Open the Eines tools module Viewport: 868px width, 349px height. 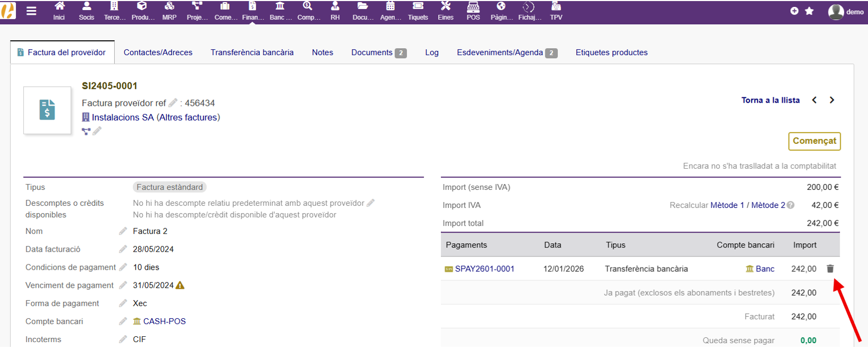click(x=446, y=11)
